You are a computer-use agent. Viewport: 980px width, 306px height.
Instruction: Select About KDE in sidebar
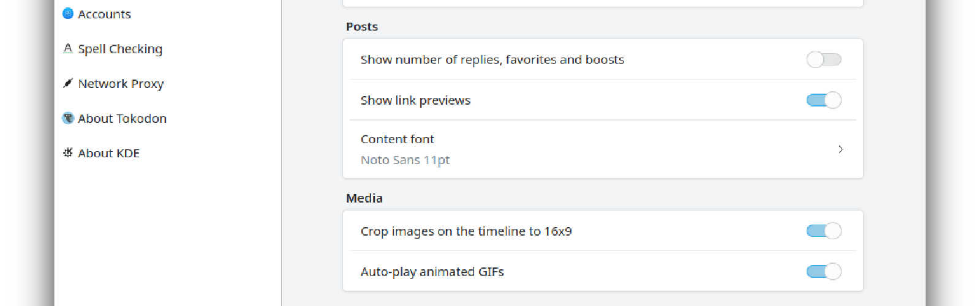click(108, 154)
